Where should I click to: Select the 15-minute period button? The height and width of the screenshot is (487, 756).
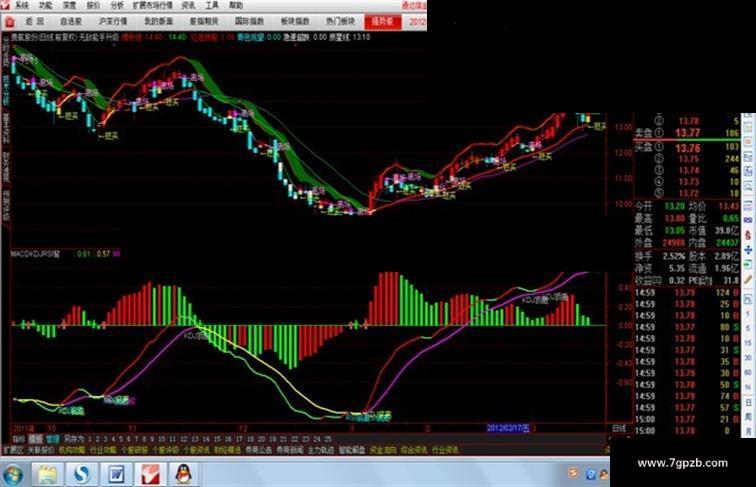point(748,343)
